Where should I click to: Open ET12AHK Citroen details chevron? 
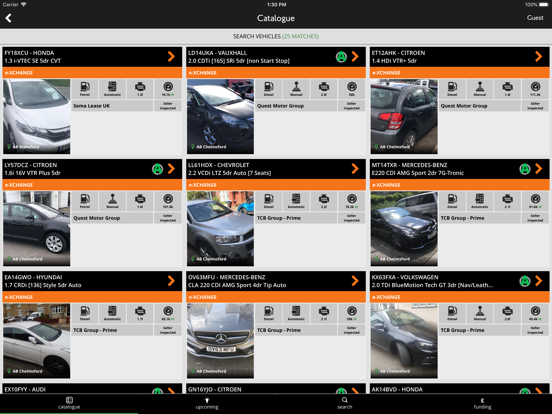(539, 57)
